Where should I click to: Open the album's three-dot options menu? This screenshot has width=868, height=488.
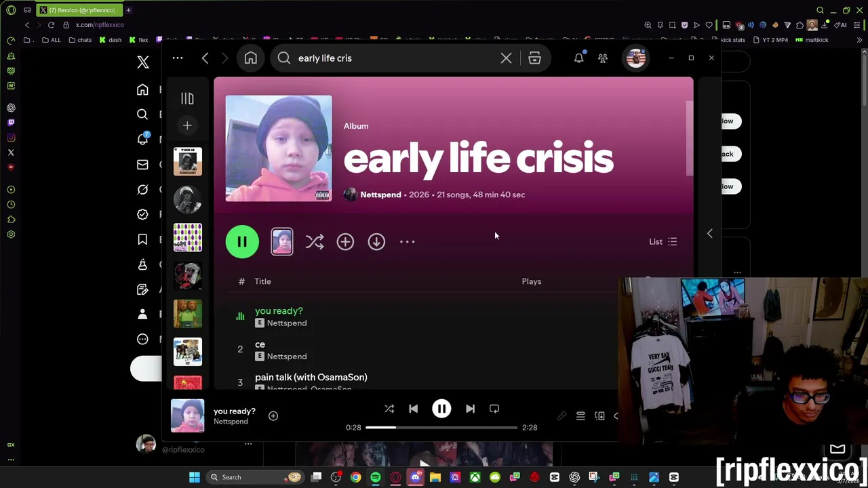pyautogui.click(x=407, y=242)
